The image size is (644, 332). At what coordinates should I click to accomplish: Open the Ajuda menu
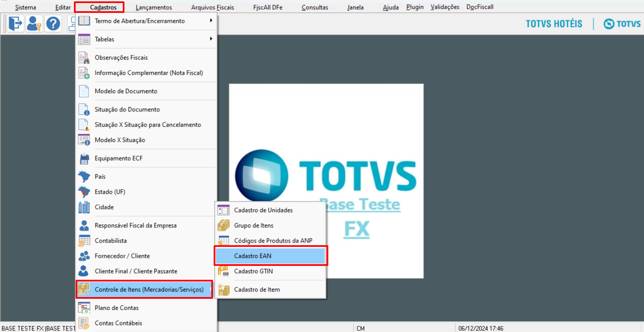[391, 7]
